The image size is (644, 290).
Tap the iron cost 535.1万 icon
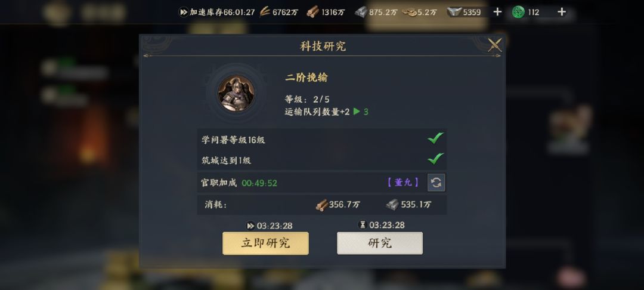point(392,205)
